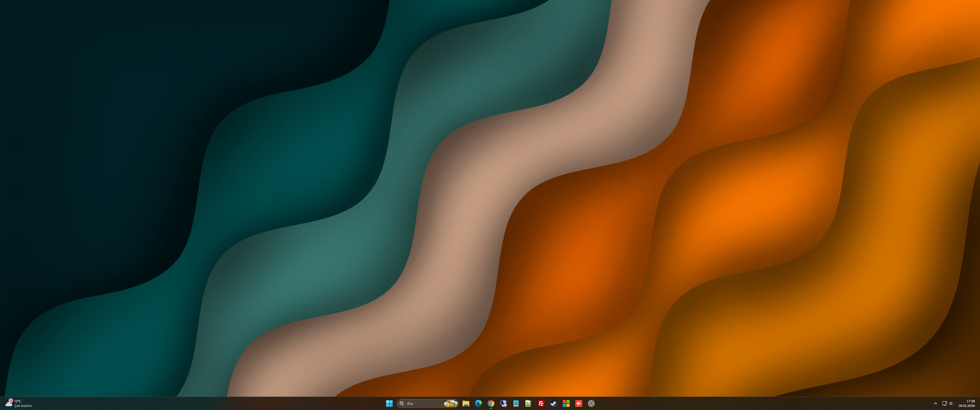Open the Microsoft Store
The height and width of the screenshot is (410, 980).
pos(566,403)
